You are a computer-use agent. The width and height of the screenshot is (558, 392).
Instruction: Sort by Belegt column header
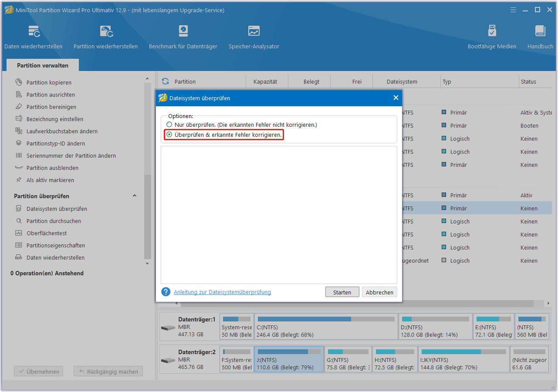(x=311, y=81)
